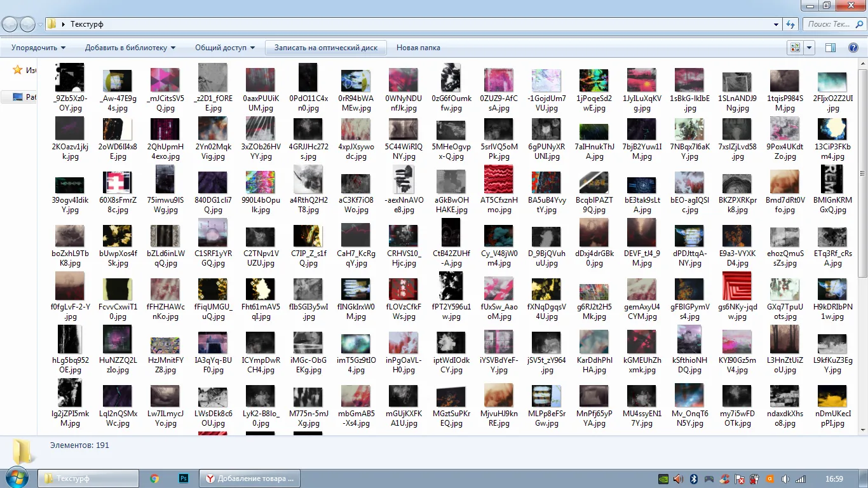
Task: Click the Bluetooth tray icon
Action: (x=694, y=478)
